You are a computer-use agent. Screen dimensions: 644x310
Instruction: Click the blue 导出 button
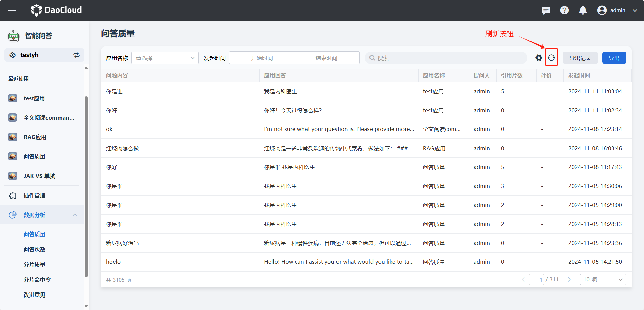[x=614, y=58]
